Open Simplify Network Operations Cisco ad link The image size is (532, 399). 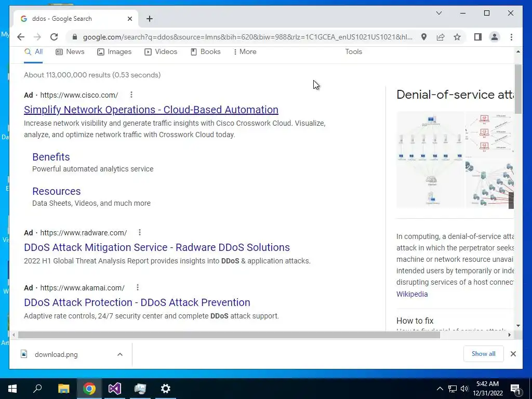click(151, 110)
